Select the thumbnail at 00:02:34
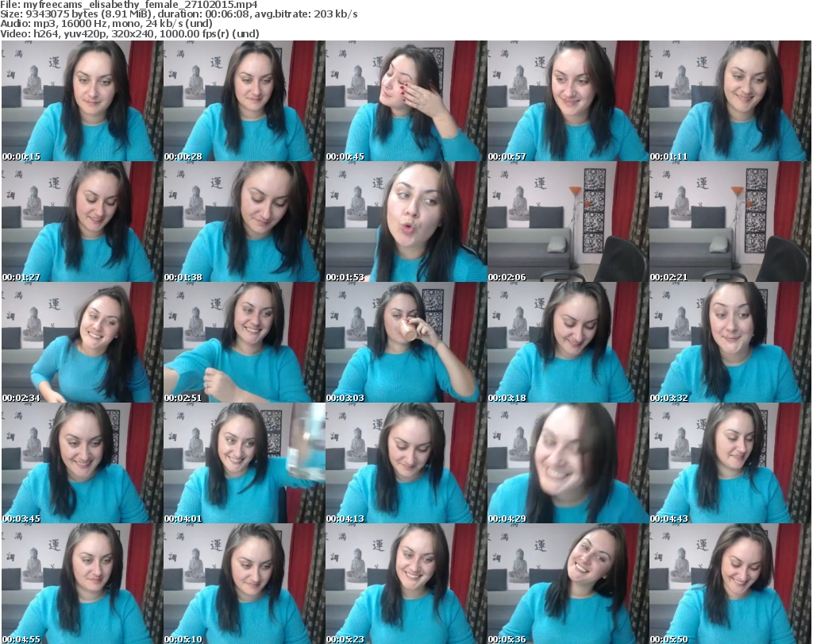 82,343
